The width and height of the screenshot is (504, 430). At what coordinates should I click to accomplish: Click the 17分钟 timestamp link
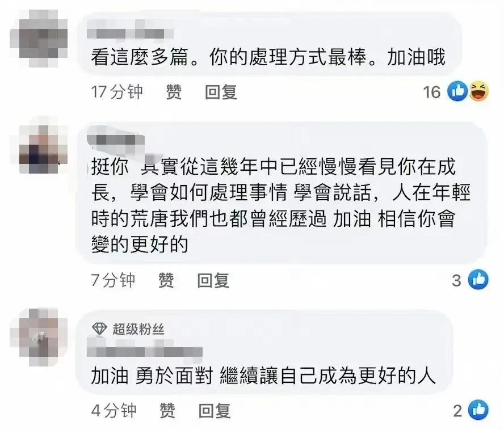tap(117, 92)
